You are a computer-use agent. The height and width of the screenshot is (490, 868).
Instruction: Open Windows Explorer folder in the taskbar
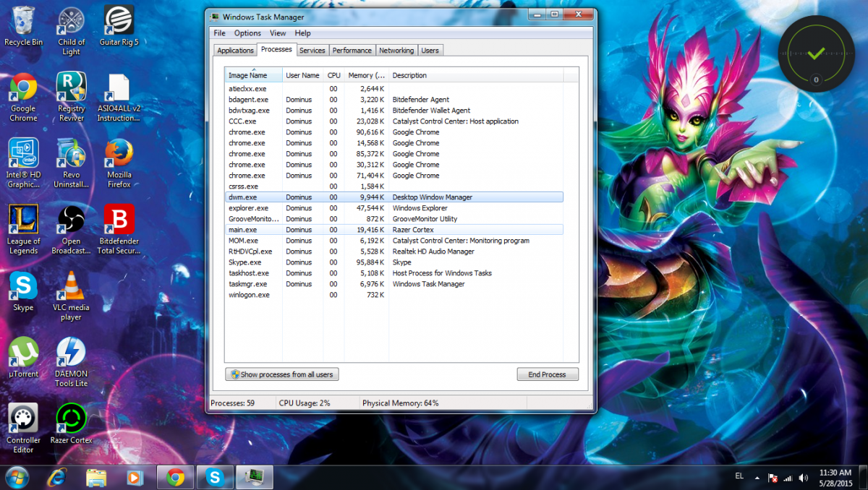[x=96, y=477]
